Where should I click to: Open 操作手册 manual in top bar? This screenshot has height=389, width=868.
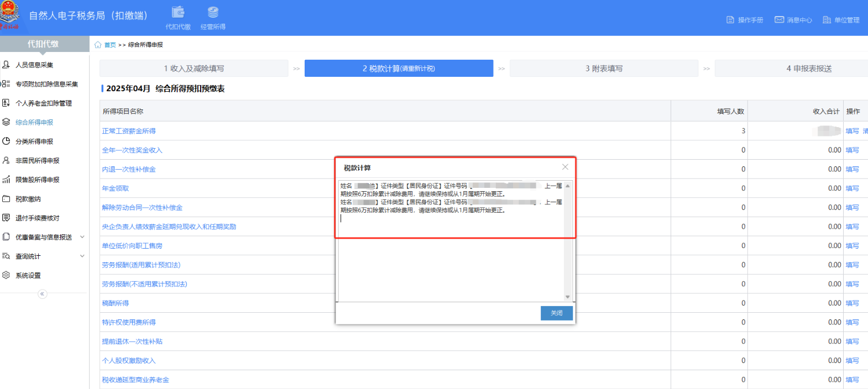pos(745,20)
